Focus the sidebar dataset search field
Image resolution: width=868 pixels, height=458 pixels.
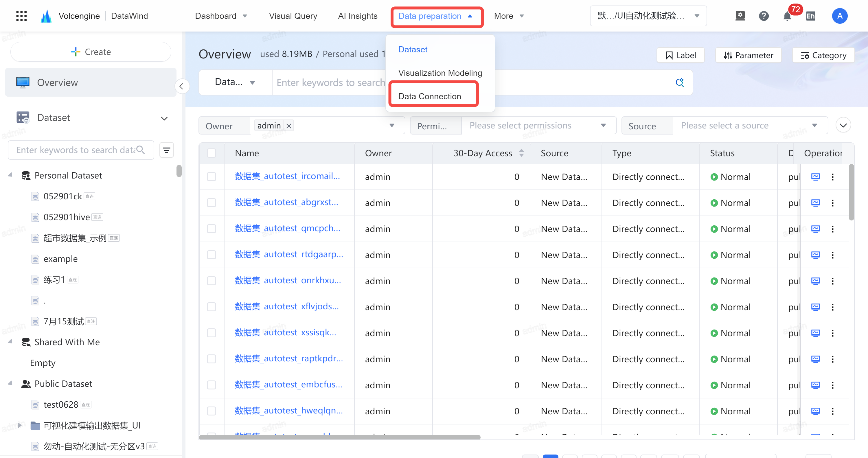81,150
